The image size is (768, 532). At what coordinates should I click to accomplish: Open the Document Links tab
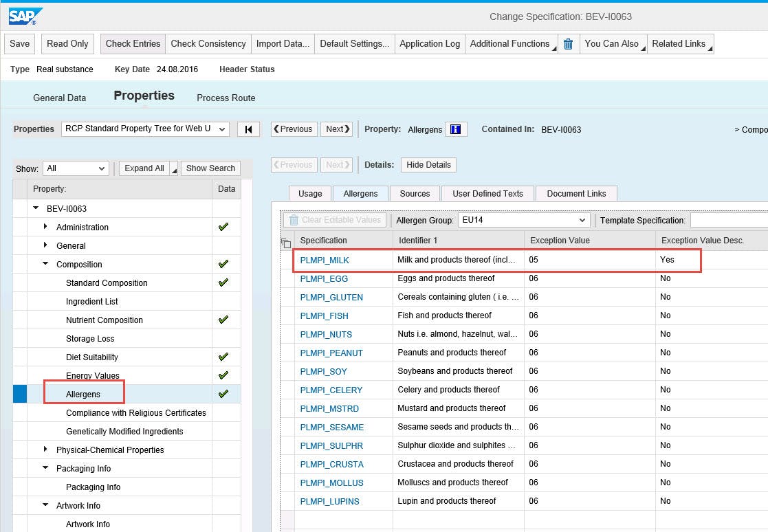tap(576, 194)
